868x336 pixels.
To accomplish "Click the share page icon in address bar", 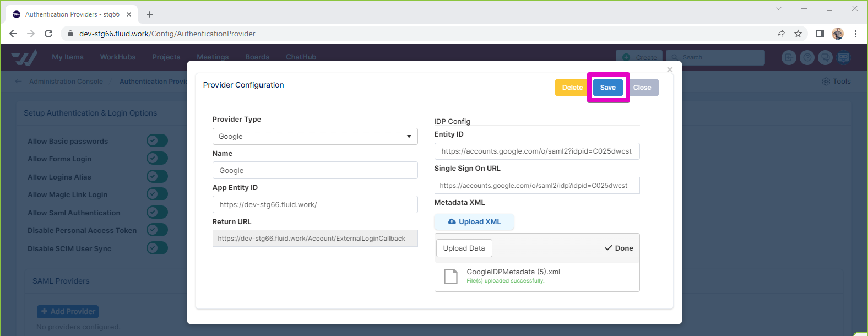I will [x=780, y=34].
